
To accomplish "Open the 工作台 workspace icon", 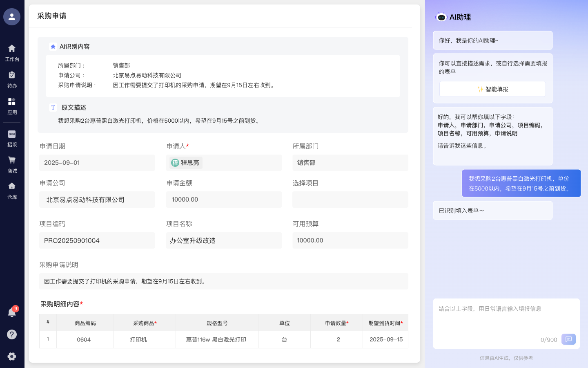I will pyautogui.click(x=12, y=52).
